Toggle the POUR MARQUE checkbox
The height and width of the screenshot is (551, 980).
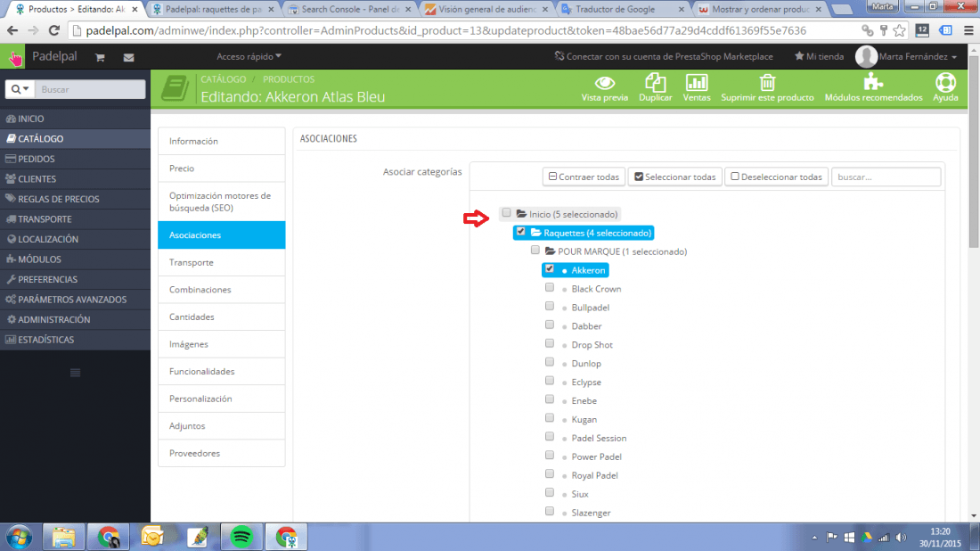[535, 251]
